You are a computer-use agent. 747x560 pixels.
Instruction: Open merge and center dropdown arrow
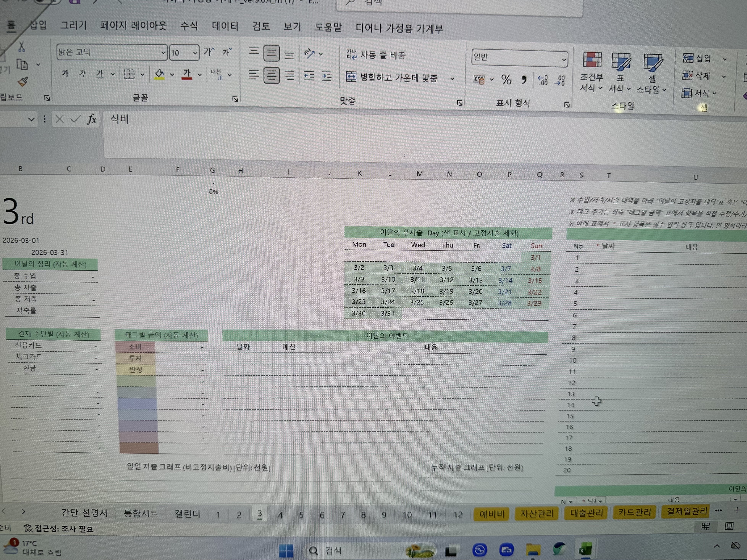[x=452, y=79]
